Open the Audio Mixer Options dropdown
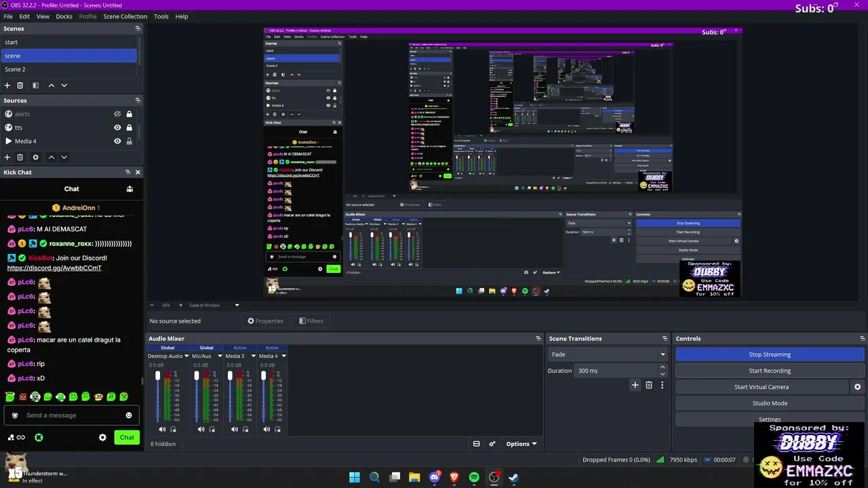 point(521,444)
